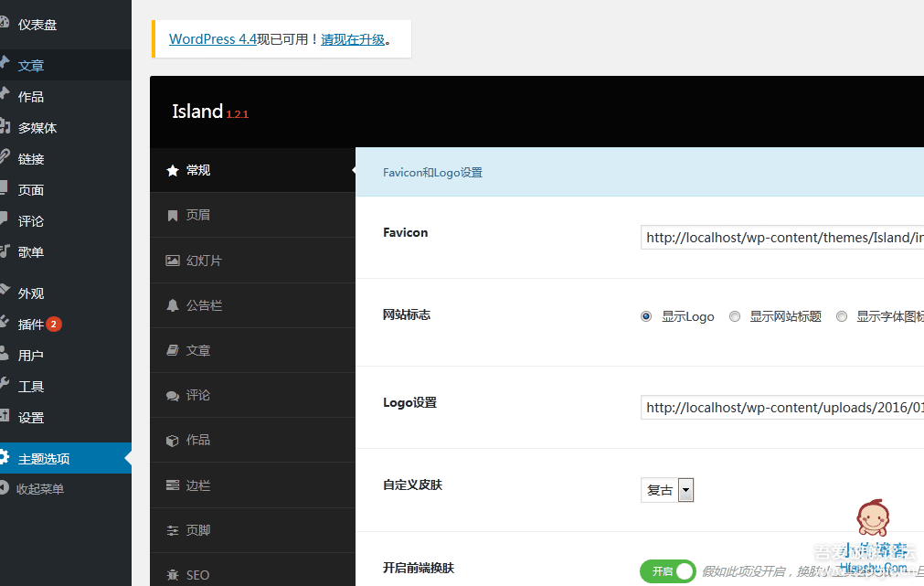Collapse the admin menu via 收起菜单
Viewport: 924px width, 586px height.
[x=42, y=488]
